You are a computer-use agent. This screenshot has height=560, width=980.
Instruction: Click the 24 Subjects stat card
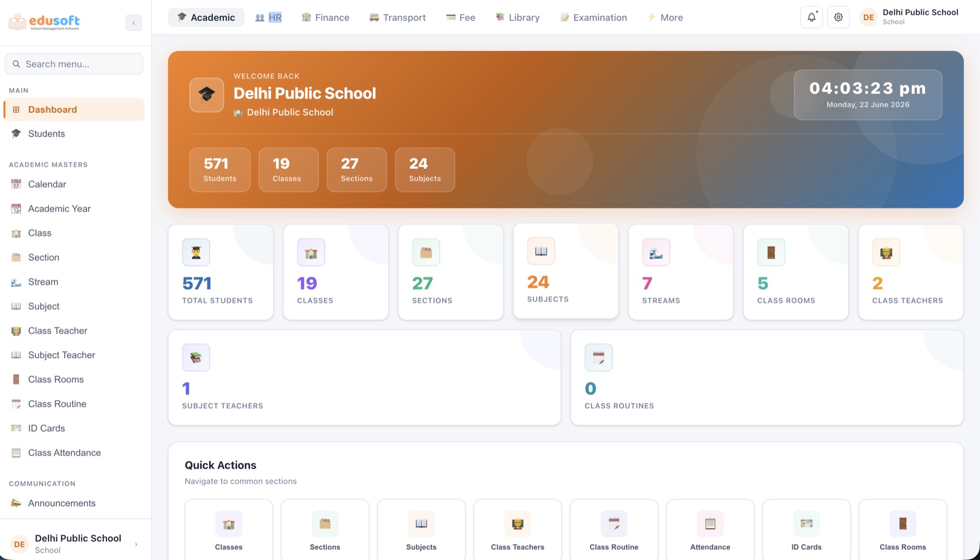(566, 271)
